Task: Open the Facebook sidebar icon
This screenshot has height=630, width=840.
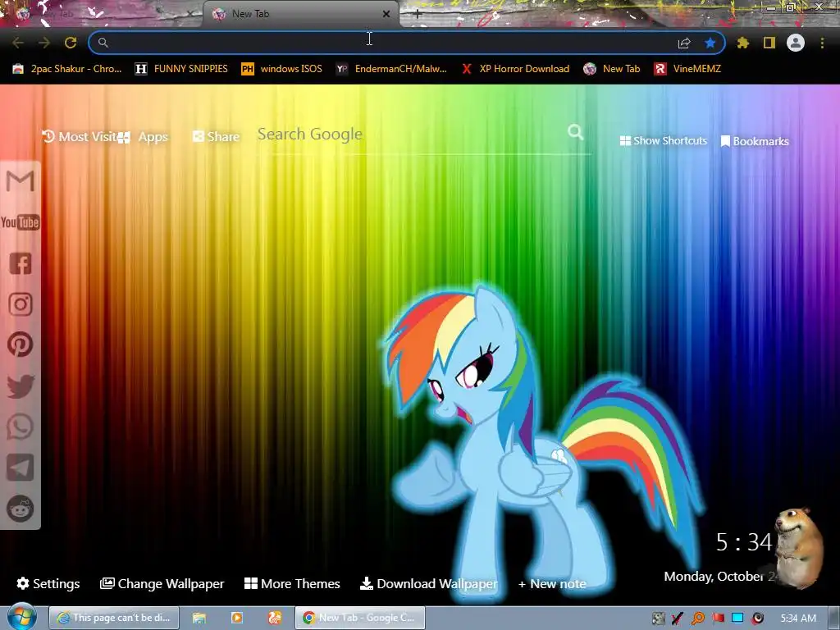Action: 21,263
